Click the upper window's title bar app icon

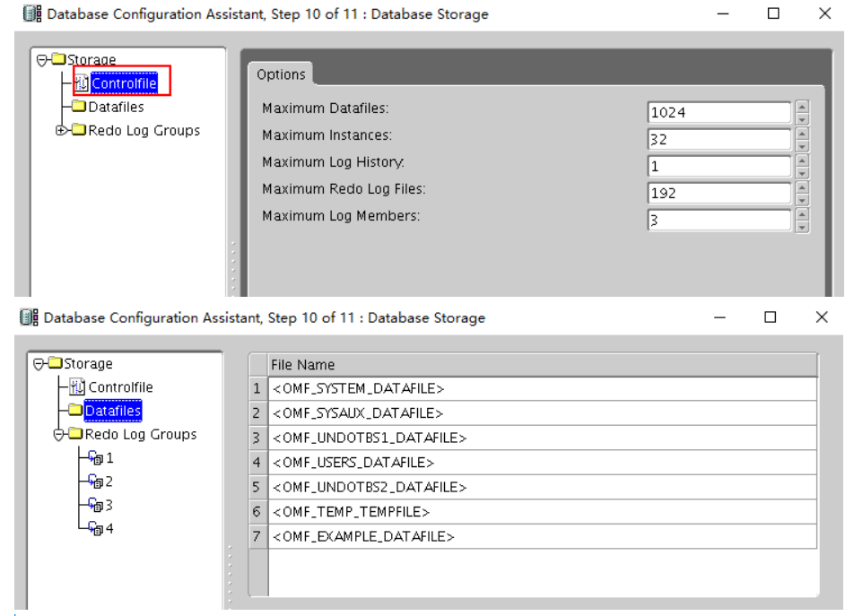click(32, 13)
